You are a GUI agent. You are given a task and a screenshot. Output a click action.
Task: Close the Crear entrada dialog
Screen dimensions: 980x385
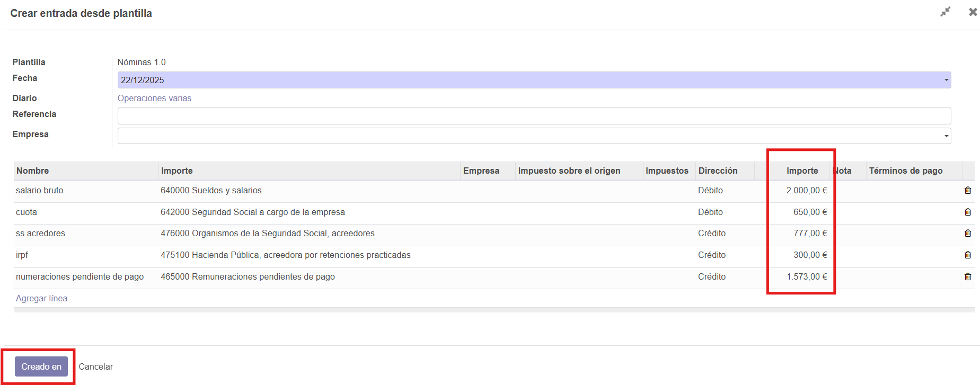pos(973,12)
